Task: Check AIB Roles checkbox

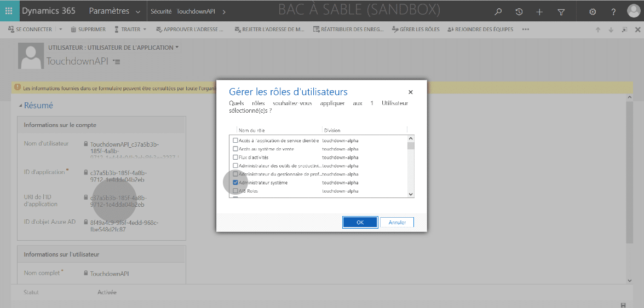Action: pyautogui.click(x=235, y=191)
